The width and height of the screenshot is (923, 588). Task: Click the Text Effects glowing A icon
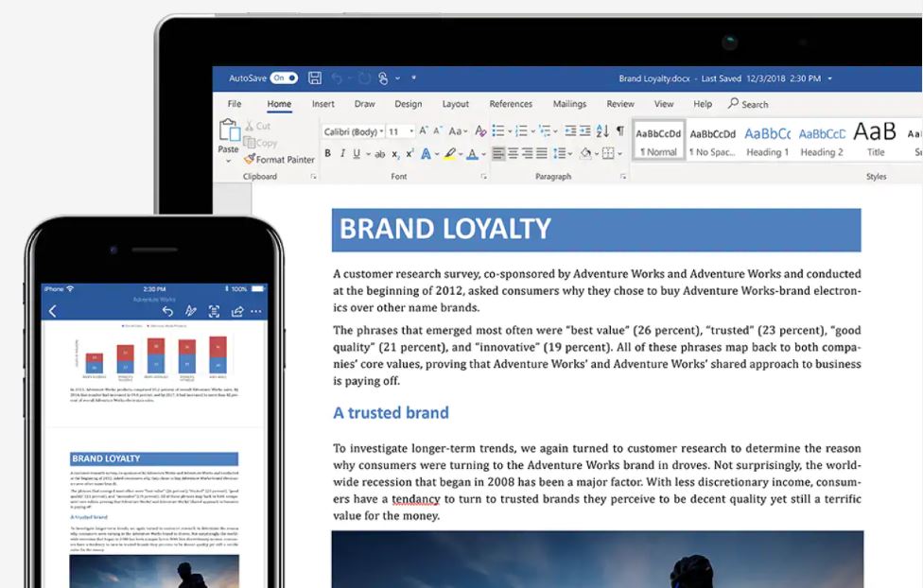click(426, 154)
